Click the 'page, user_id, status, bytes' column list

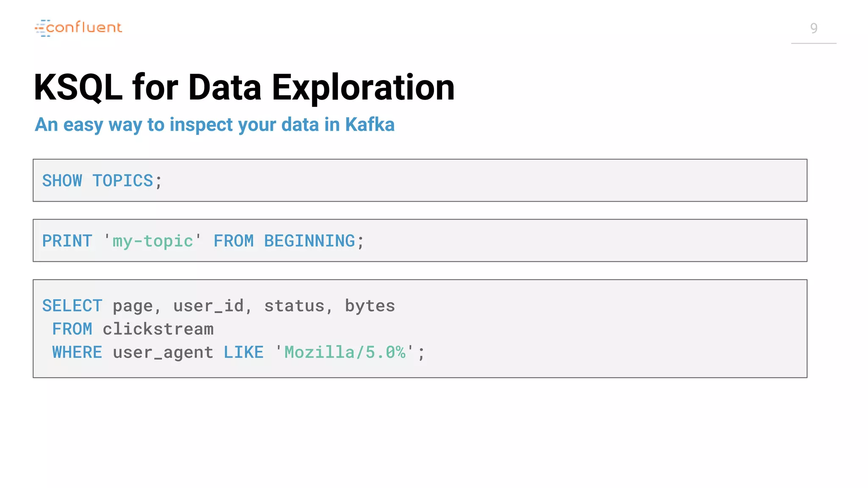click(254, 306)
